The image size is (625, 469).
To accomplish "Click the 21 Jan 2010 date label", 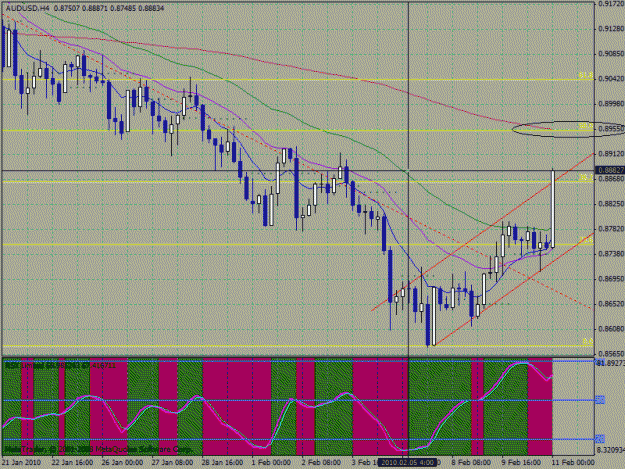I will click(x=21, y=463).
